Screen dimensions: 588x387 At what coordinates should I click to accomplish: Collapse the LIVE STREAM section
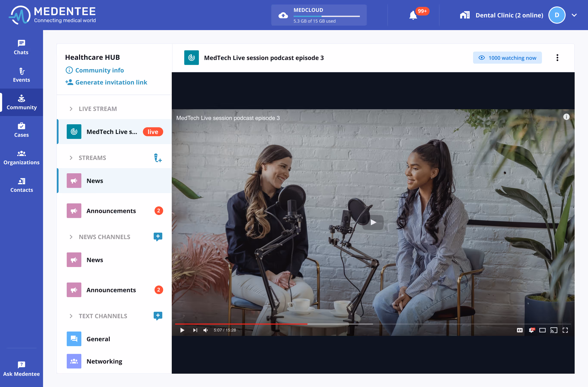point(71,109)
